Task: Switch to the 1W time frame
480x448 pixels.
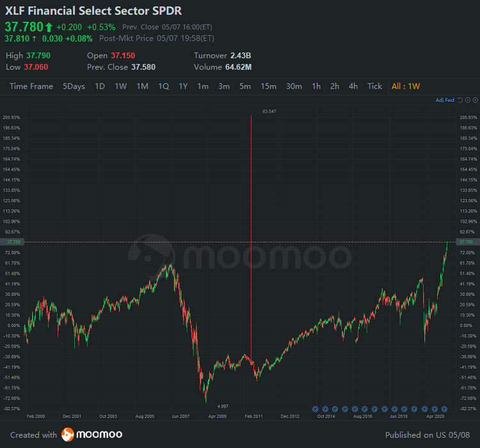Action: pyautogui.click(x=120, y=86)
